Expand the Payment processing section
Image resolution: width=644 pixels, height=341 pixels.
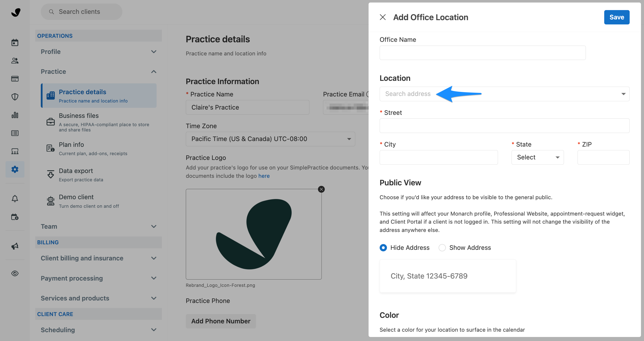point(98,278)
